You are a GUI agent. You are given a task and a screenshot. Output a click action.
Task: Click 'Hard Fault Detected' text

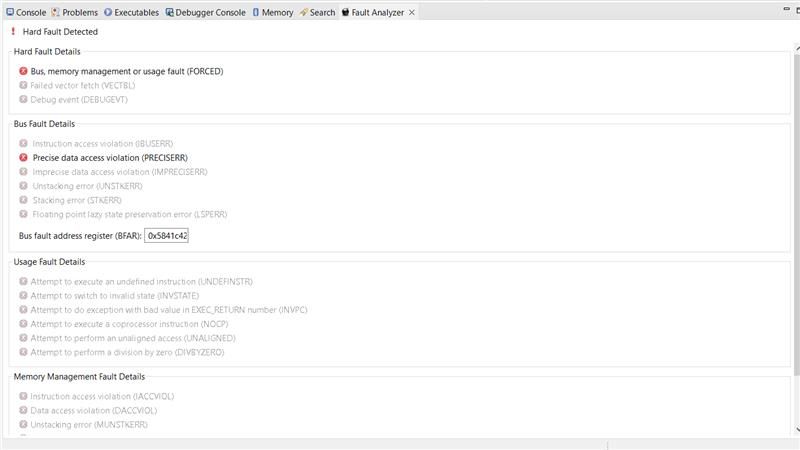coord(60,32)
